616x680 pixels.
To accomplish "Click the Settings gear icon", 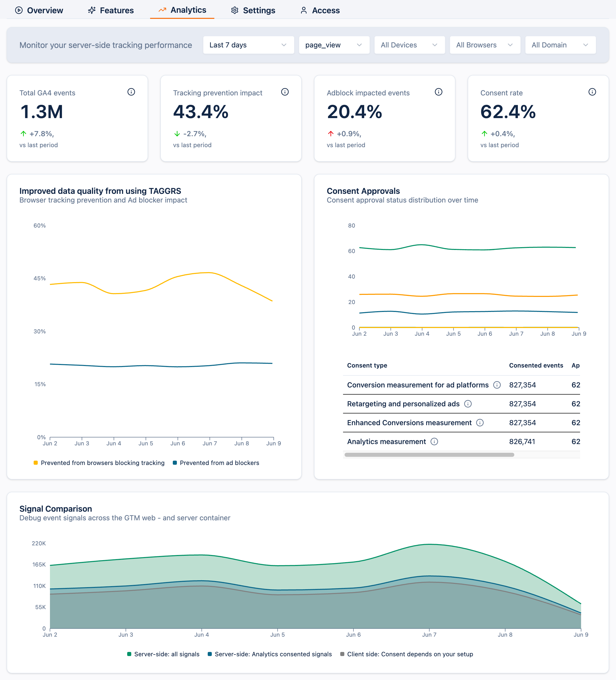I will 234,10.
